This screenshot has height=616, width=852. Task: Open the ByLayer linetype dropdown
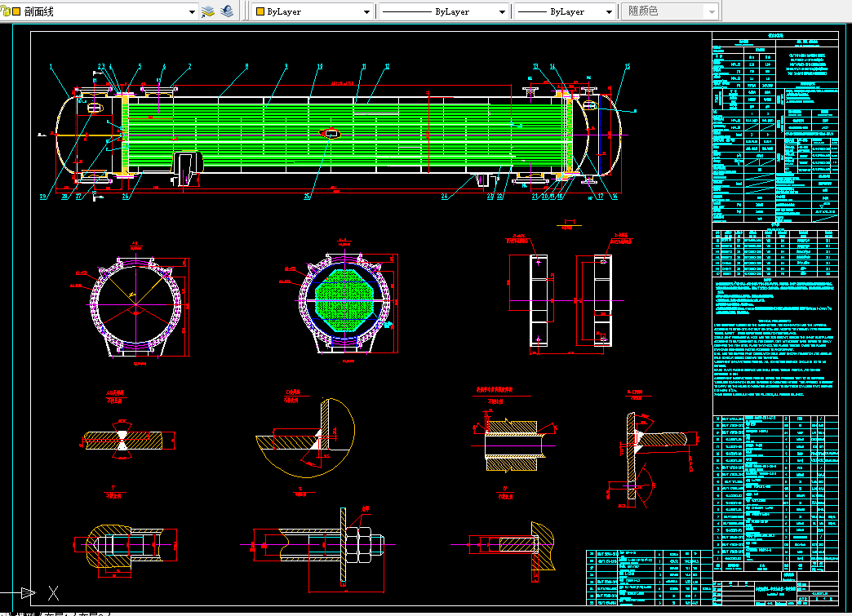click(x=443, y=11)
